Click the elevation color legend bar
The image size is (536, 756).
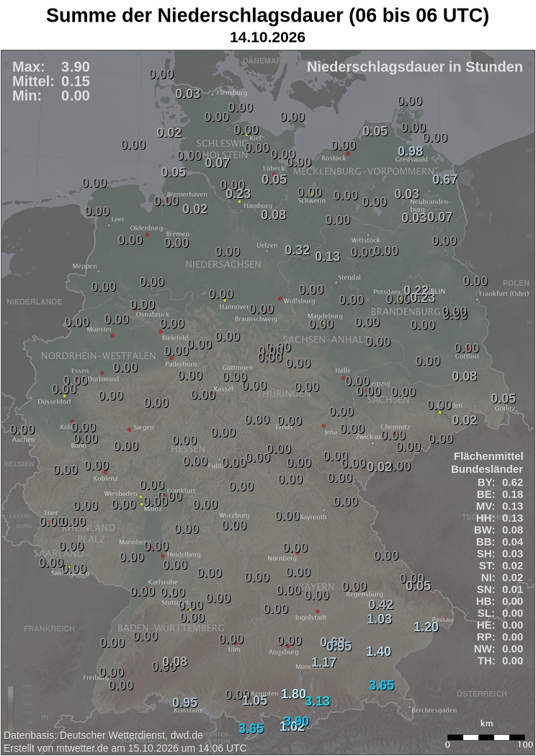click(x=11, y=706)
